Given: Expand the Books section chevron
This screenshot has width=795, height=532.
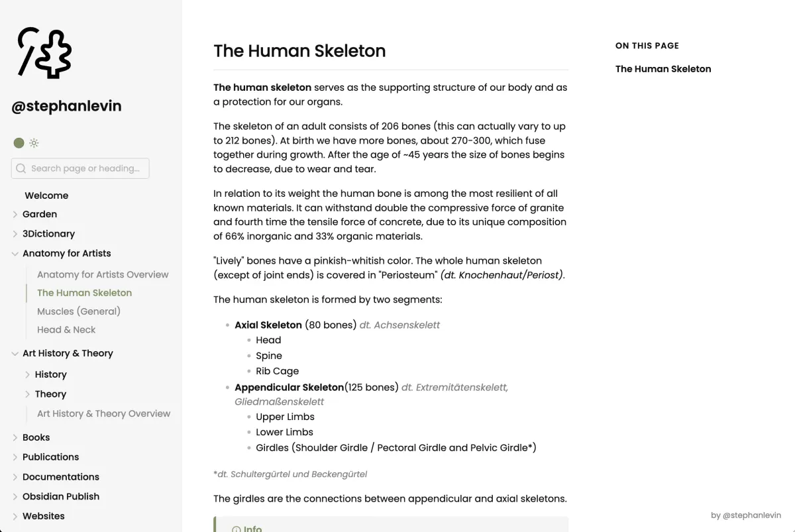Looking at the screenshot, I should (15, 438).
